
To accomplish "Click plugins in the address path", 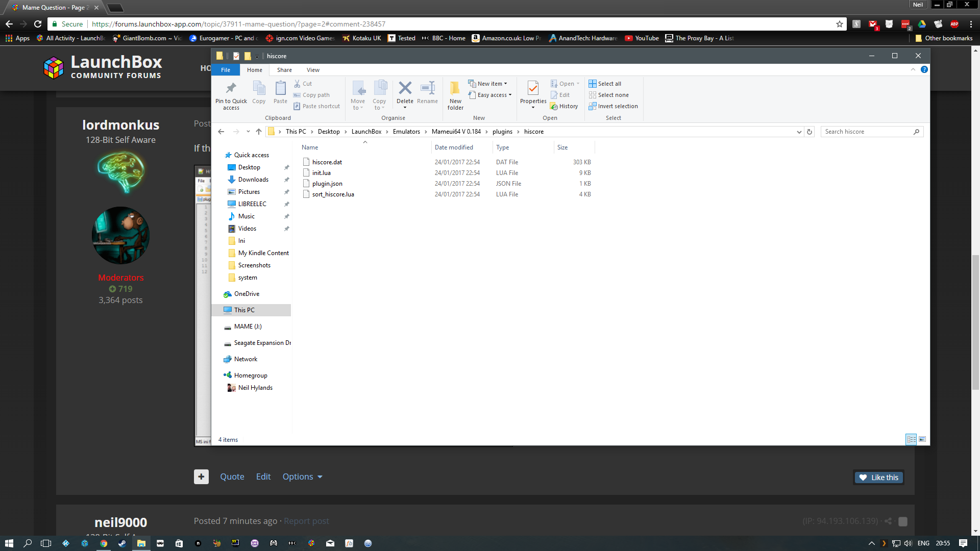I will click(x=502, y=132).
